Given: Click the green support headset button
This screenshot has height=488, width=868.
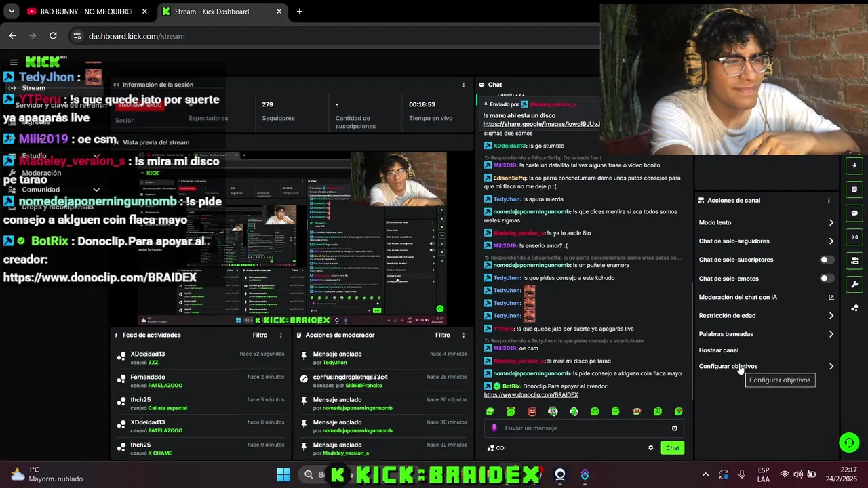Looking at the screenshot, I should (x=849, y=443).
